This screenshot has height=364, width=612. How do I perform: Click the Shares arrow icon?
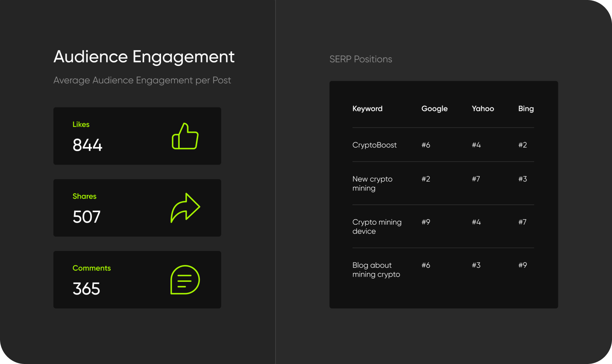click(185, 208)
